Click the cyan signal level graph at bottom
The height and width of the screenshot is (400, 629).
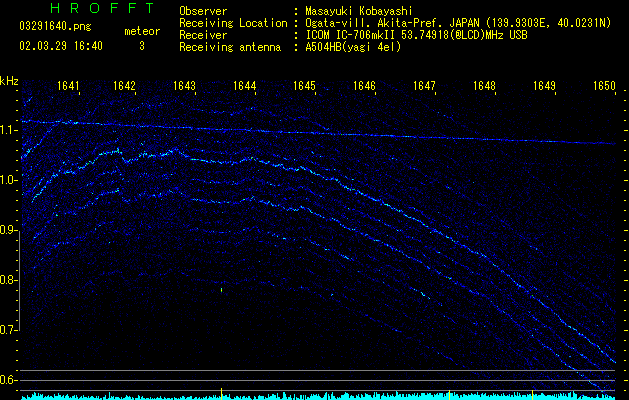coord(318,396)
